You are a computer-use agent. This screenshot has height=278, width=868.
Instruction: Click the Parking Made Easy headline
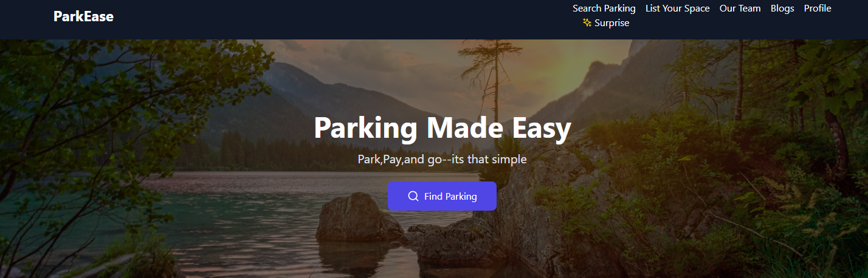[x=443, y=128]
